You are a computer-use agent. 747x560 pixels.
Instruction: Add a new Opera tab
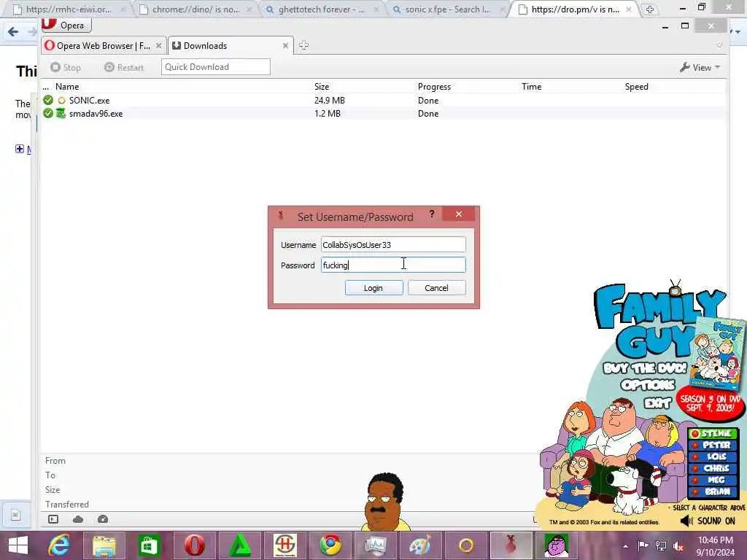(x=304, y=45)
